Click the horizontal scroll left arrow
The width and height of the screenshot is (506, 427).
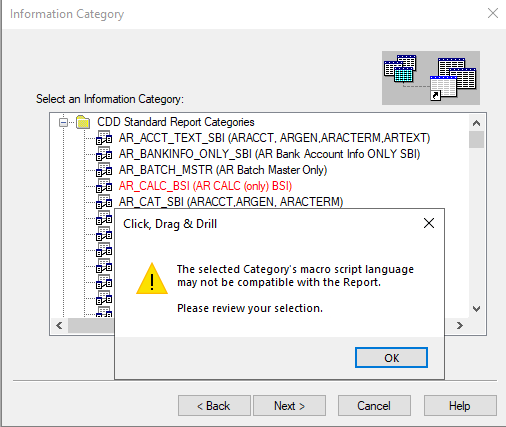coord(59,325)
